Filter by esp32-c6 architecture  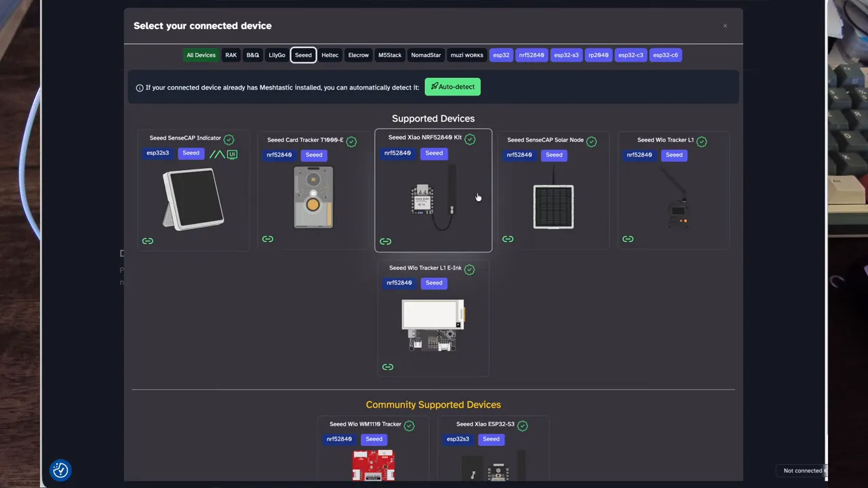[x=665, y=55]
